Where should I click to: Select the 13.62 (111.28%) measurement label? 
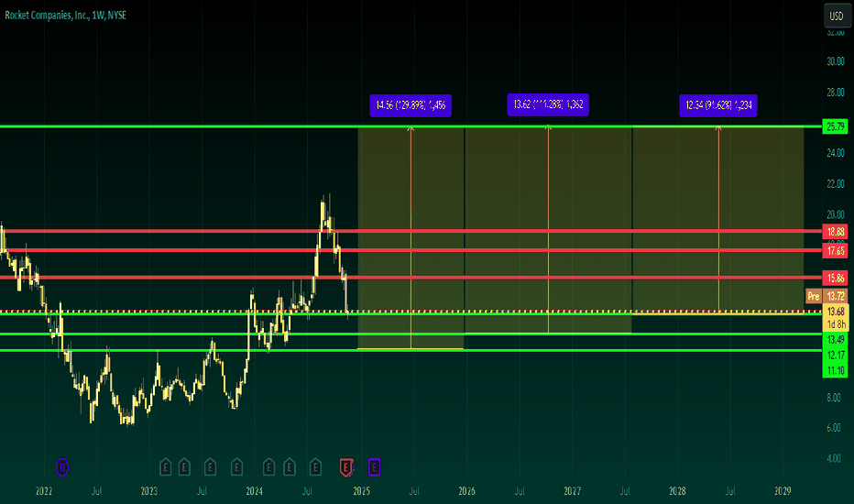pyautogui.click(x=548, y=104)
